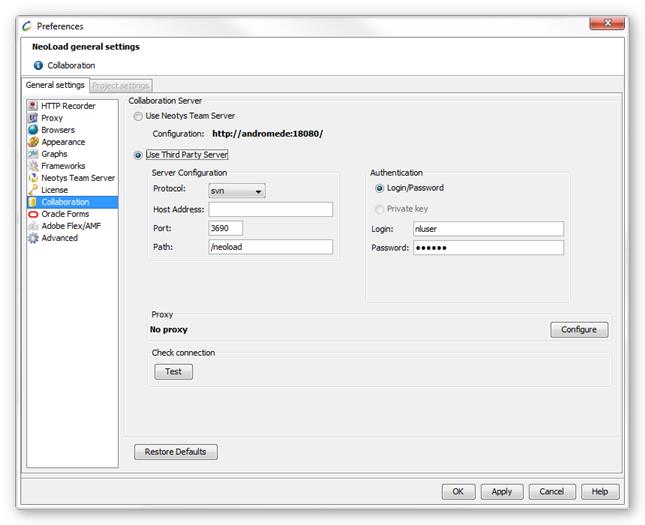Open the Graphs icon in the sidebar
645x525 pixels.
[33, 154]
